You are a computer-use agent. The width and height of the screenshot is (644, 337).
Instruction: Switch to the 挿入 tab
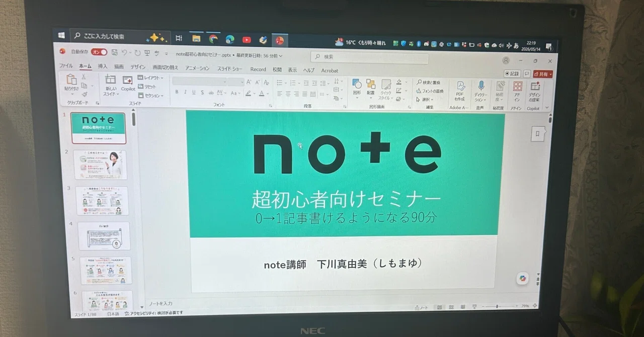click(x=103, y=67)
